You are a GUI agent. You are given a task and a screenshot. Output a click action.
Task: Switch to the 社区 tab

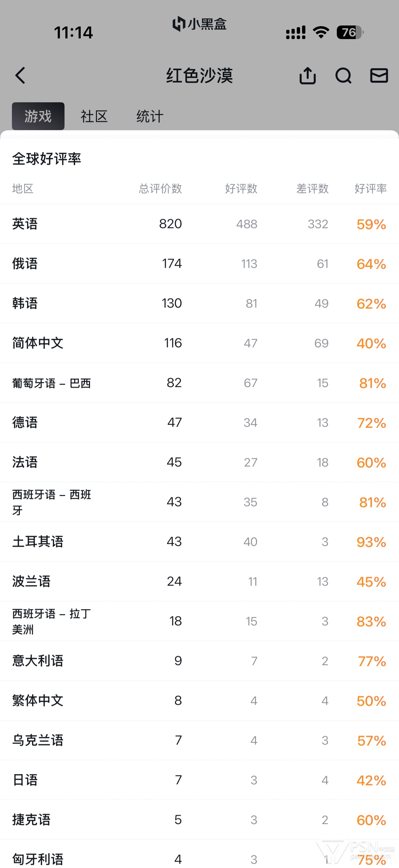tap(94, 116)
